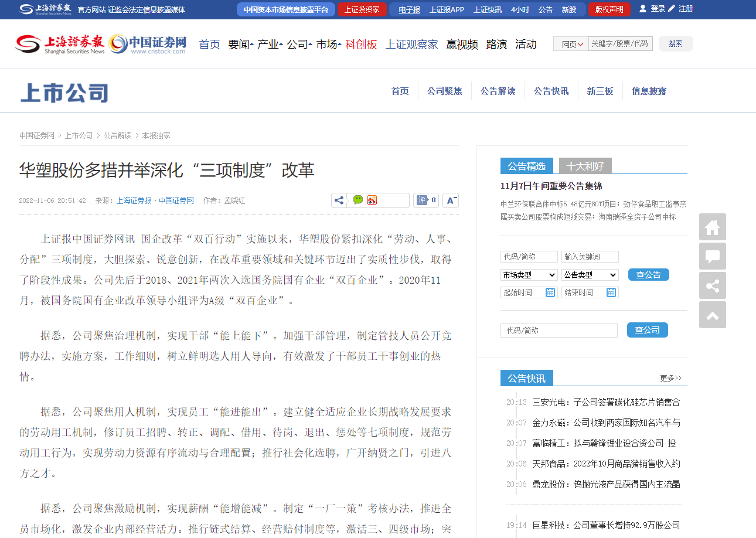Open the 更多>> link in 公告快讯
Screen dimensions: 756x538
[670, 378]
